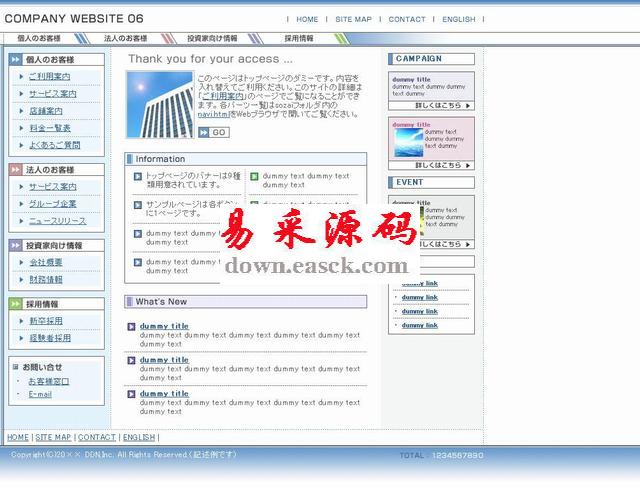Image resolution: width=640 pixels, height=488 pixels.
Task: Open the グループ企業 sidebar link
Action: pyautogui.click(x=53, y=204)
